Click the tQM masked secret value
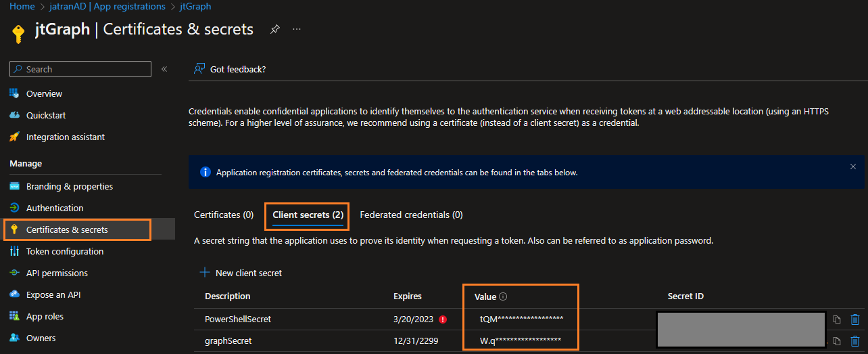 coord(522,319)
